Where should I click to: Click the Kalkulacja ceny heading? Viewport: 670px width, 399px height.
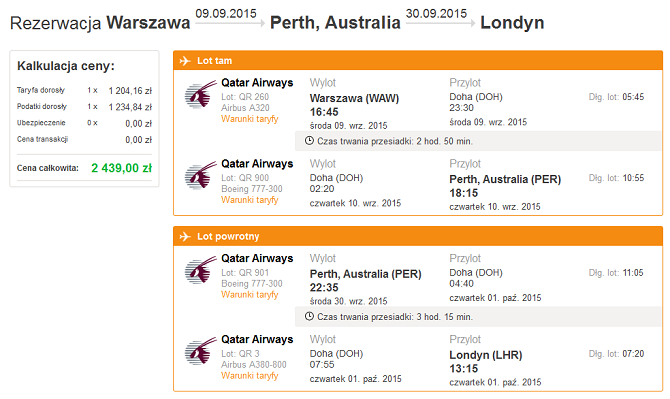(66, 66)
